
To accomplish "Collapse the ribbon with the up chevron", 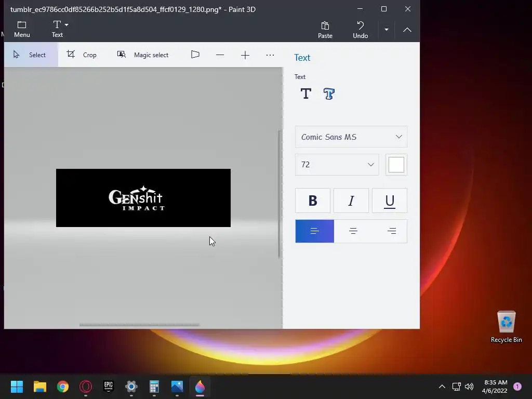I will point(407,30).
